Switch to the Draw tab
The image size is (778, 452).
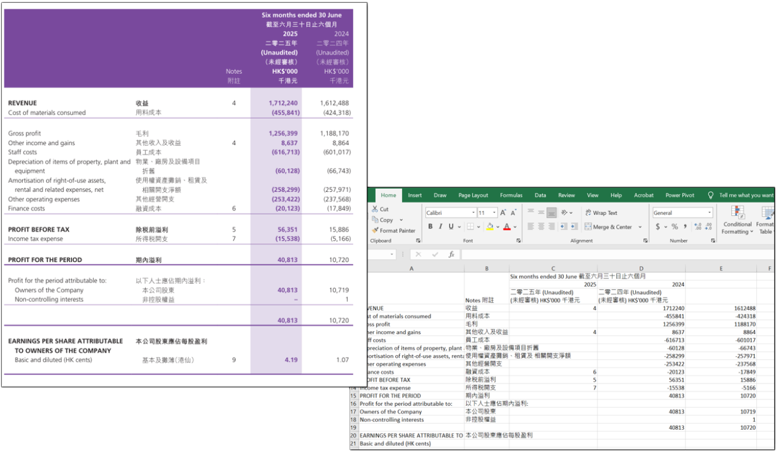(x=440, y=195)
